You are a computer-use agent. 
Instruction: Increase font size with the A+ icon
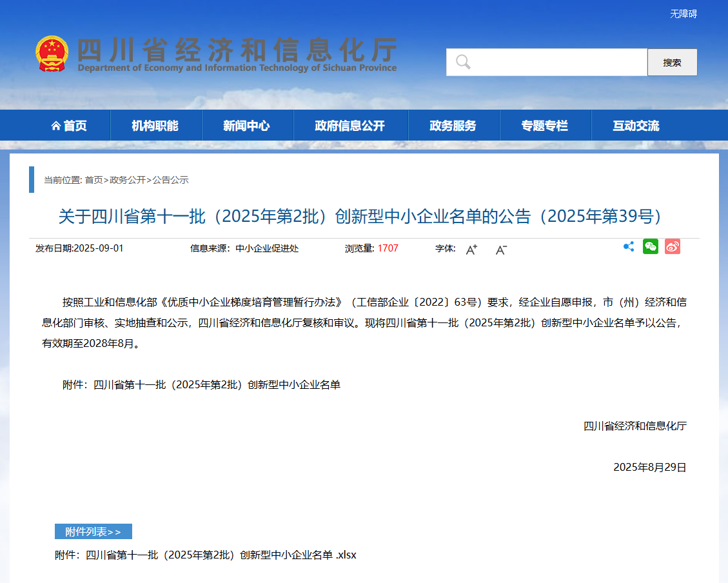pos(471,250)
